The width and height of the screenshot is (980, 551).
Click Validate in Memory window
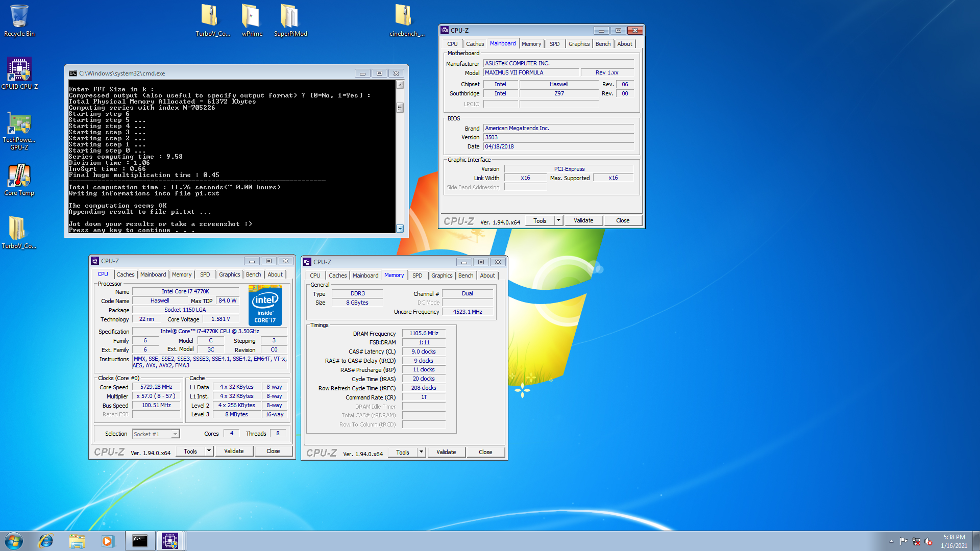click(x=446, y=452)
